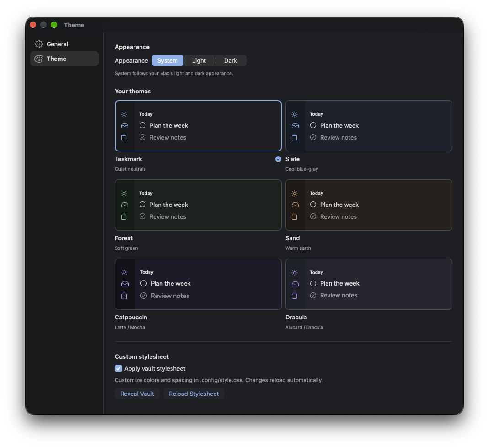Open the Theme settings section
This screenshot has width=489, height=448.
click(x=64, y=59)
